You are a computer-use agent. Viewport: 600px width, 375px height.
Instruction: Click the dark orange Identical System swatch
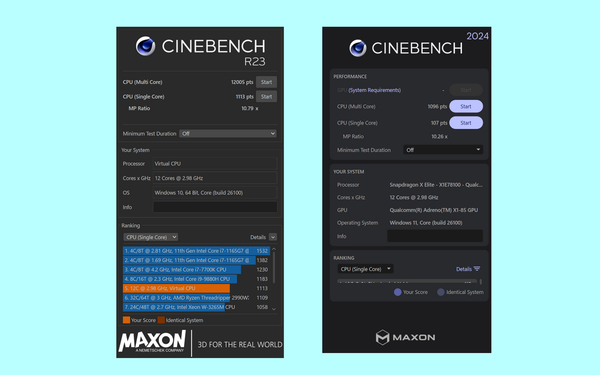(161, 320)
